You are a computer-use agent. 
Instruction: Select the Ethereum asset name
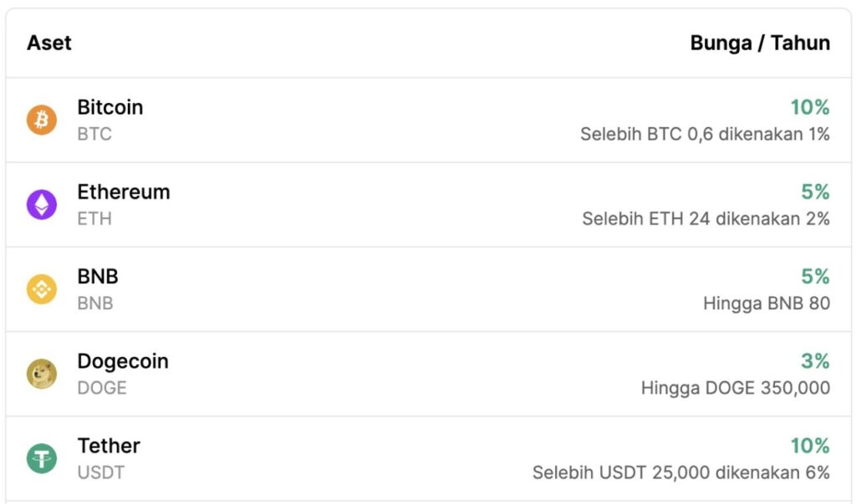coord(124,192)
